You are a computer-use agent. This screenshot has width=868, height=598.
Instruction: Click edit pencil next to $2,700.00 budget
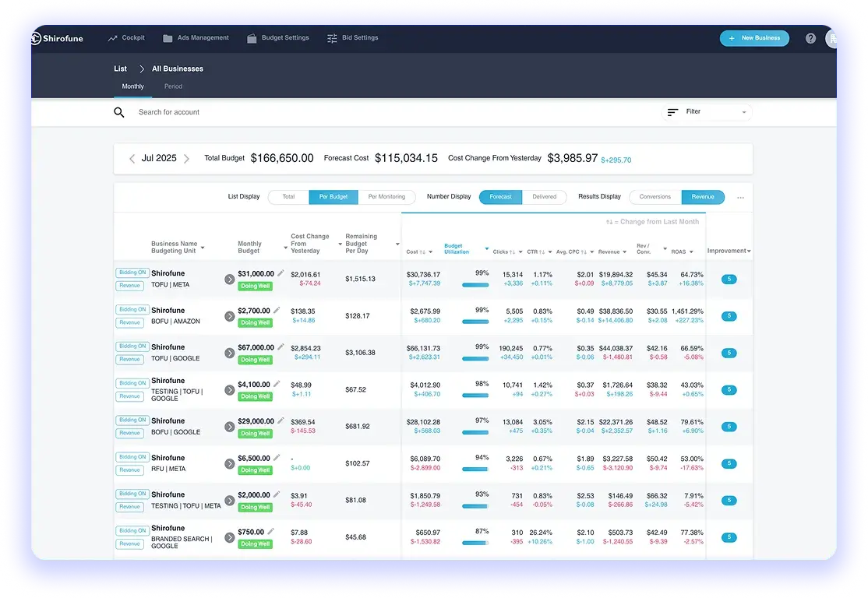pos(277,310)
